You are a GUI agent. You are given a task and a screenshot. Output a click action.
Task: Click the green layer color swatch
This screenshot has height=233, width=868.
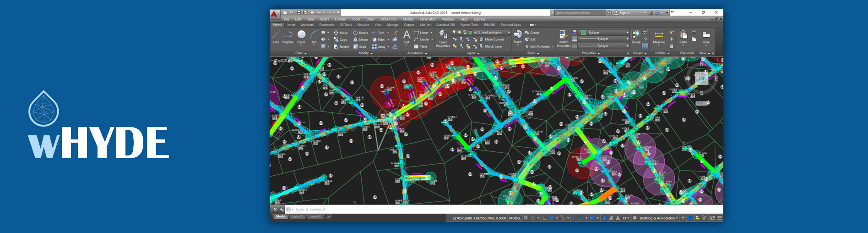point(470,33)
